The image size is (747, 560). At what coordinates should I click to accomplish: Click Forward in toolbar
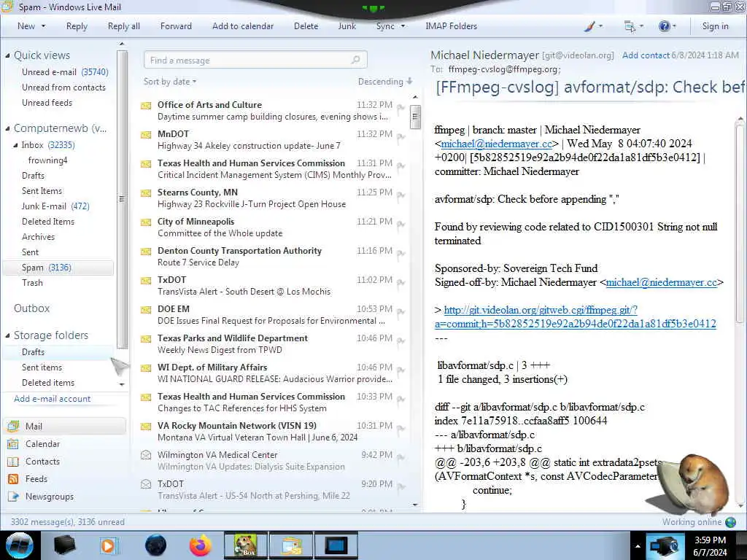pyautogui.click(x=176, y=26)
